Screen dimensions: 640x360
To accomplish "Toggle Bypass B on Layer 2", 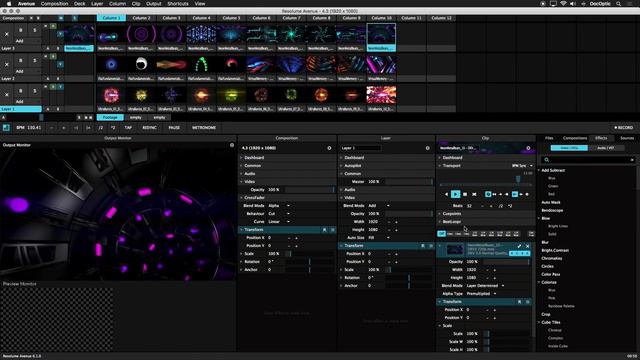I will click(x=21, y=60).
